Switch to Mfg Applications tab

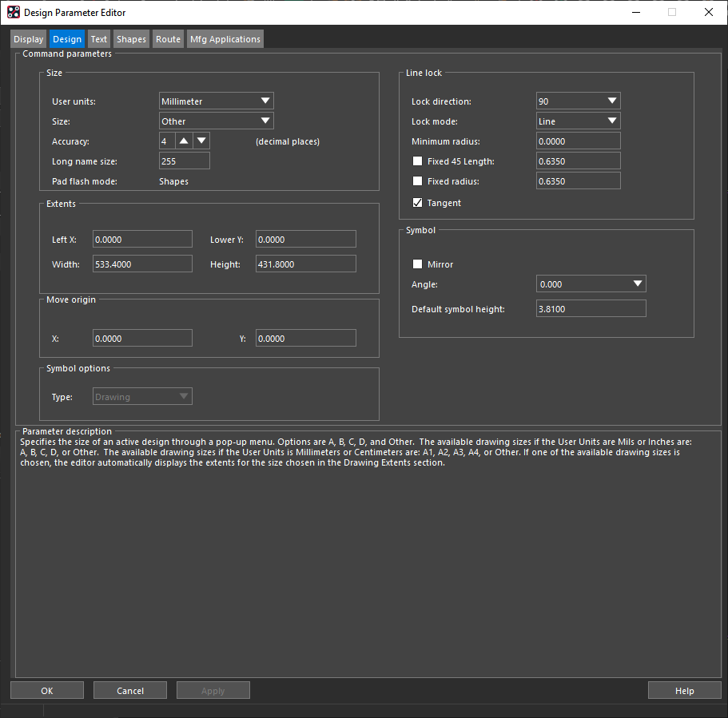click(x=225, y=39)
